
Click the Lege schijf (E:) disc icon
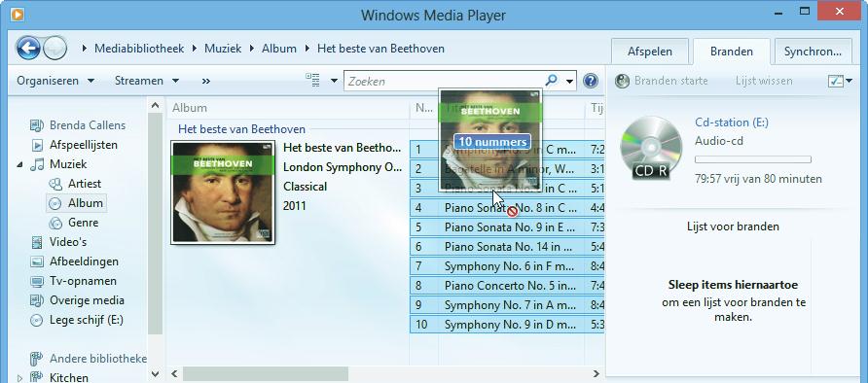tap(37, 320)
